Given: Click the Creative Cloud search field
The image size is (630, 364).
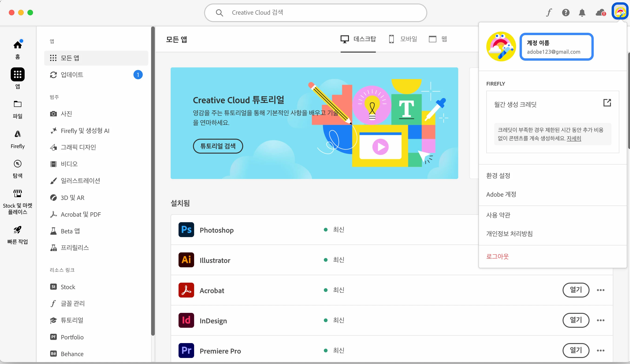Looking at the screenshot, I should click(x=315, y=13).
